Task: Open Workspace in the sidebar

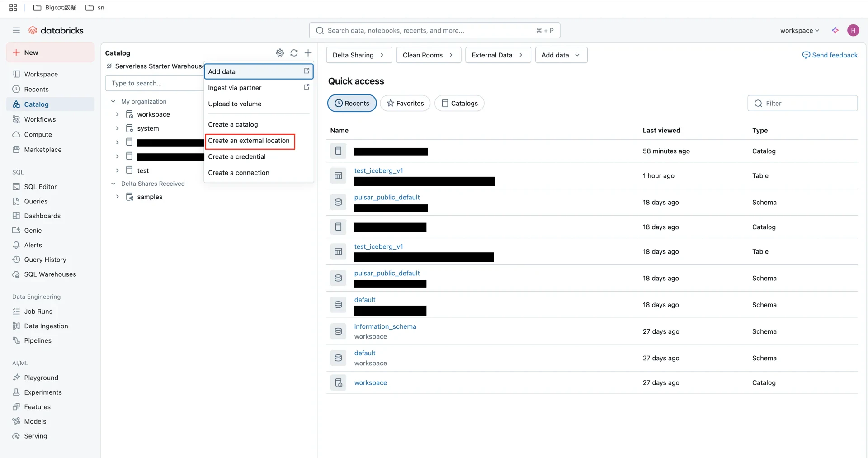Action: pos(50,74)
